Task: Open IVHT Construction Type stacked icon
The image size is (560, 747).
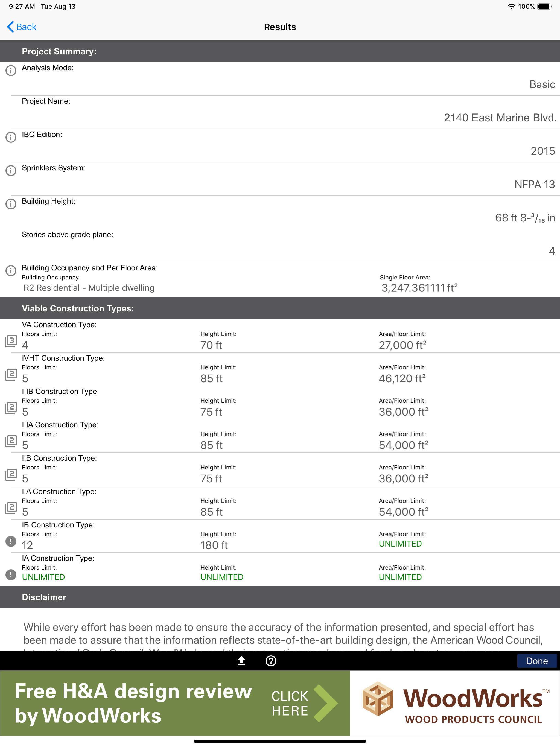Action: 11,375
